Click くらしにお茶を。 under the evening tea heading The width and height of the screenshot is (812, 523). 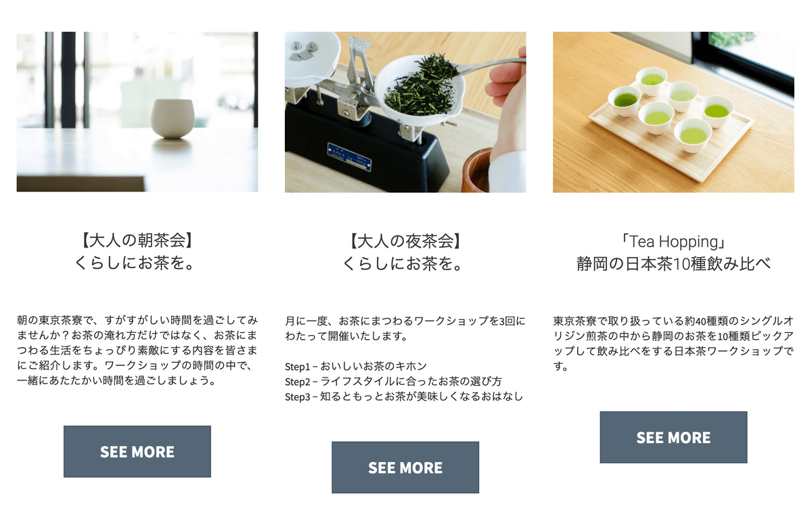click(x=405, y=263)
